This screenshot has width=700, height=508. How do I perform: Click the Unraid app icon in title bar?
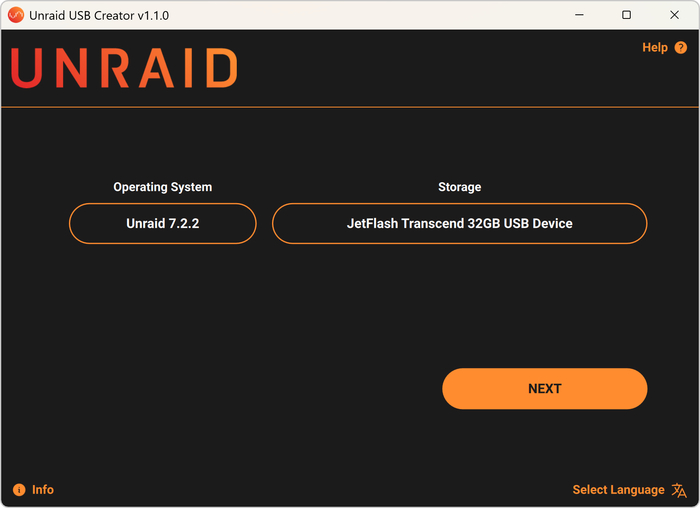15,15
